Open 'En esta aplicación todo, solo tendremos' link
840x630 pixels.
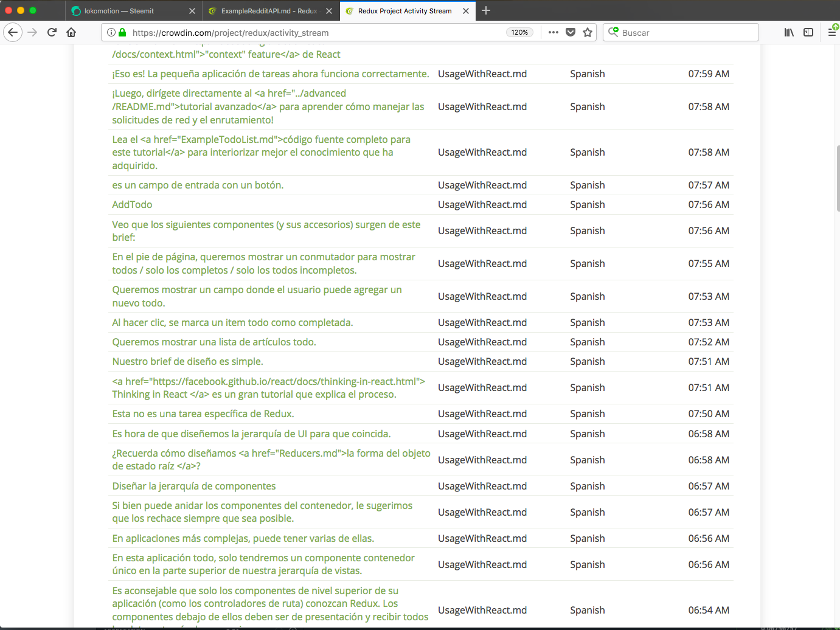tap(263, 564)
